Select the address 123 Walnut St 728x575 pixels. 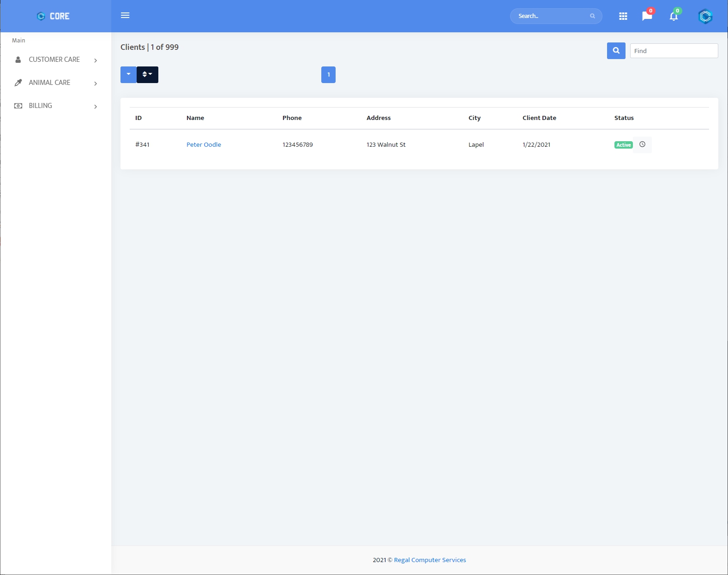(x=386, y=144)
